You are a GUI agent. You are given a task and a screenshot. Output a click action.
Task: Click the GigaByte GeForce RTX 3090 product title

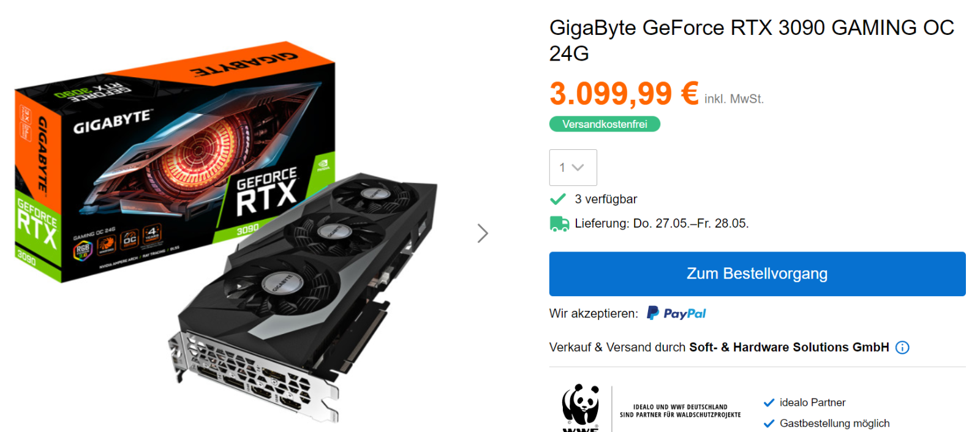[752, 40]
